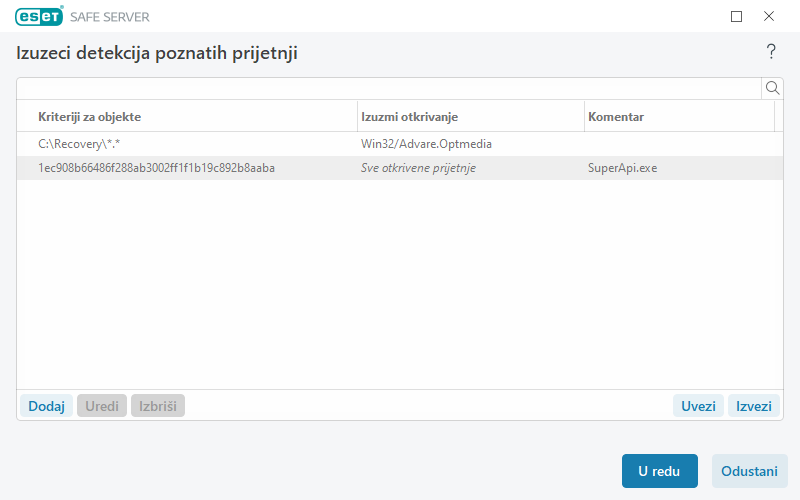The height and width of the screenshot is (500, 800).
Task: Cancel with the Odustani button
Action: point(749,471)
